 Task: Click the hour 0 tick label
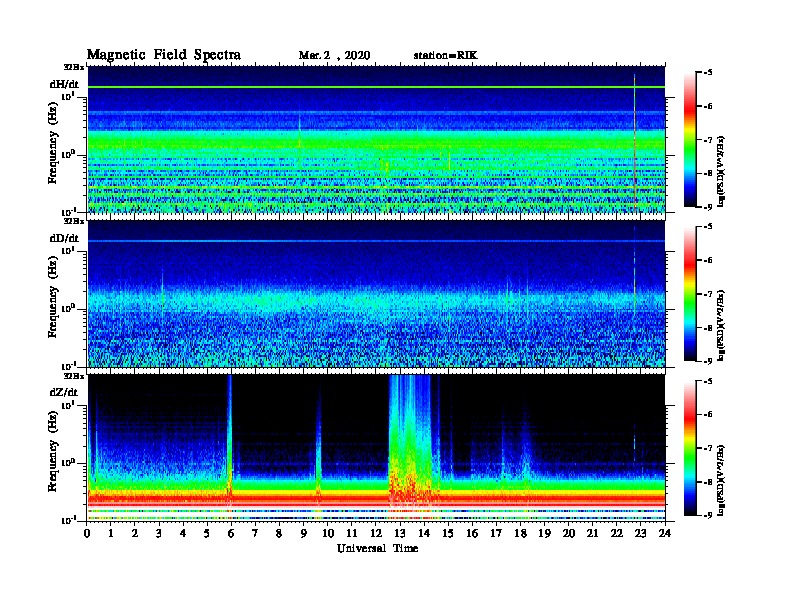point(87,534)
